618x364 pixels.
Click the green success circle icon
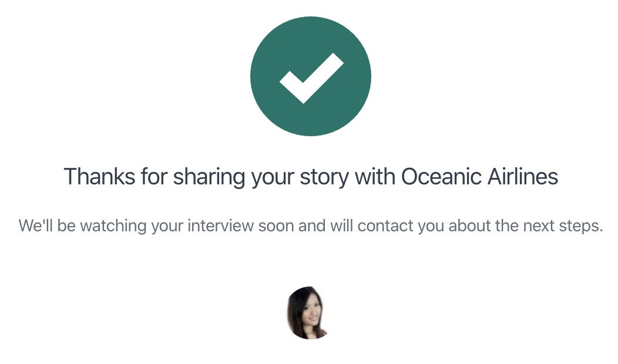(x=311, y=76)
